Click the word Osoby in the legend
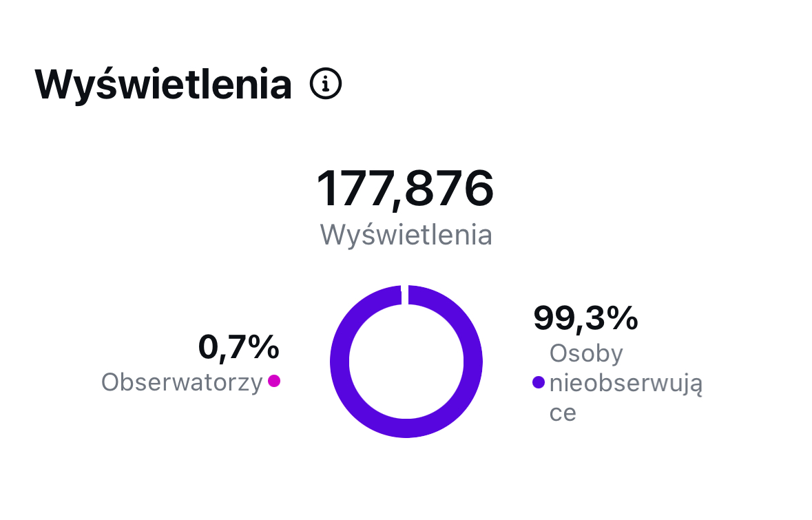Viewport: 812px width, 520px height. [x=586, y=353]
